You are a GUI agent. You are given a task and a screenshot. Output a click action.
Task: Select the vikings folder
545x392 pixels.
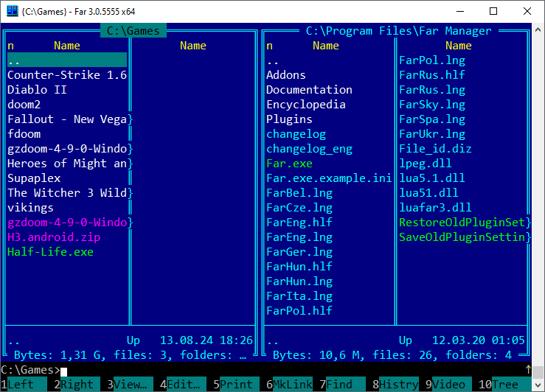click(x=30, y=208)
